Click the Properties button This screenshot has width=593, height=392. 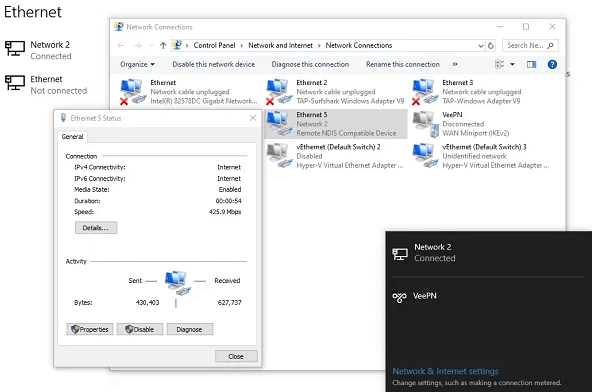point(90,329)
